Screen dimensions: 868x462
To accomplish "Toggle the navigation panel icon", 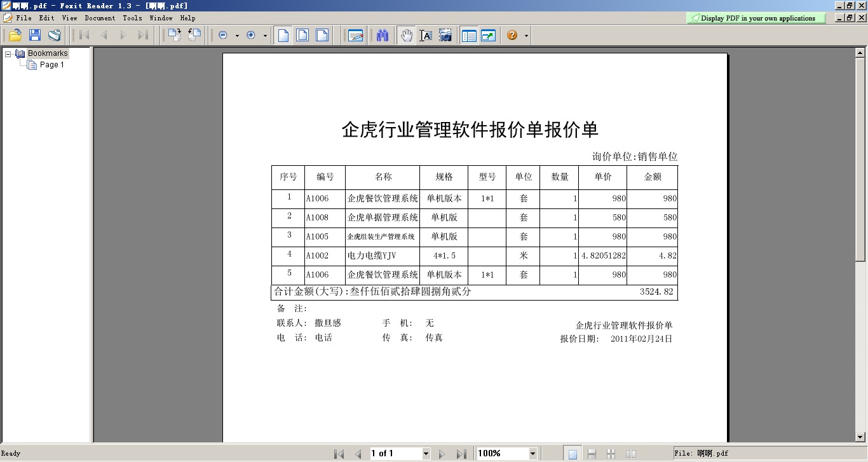I will [469, 36].
